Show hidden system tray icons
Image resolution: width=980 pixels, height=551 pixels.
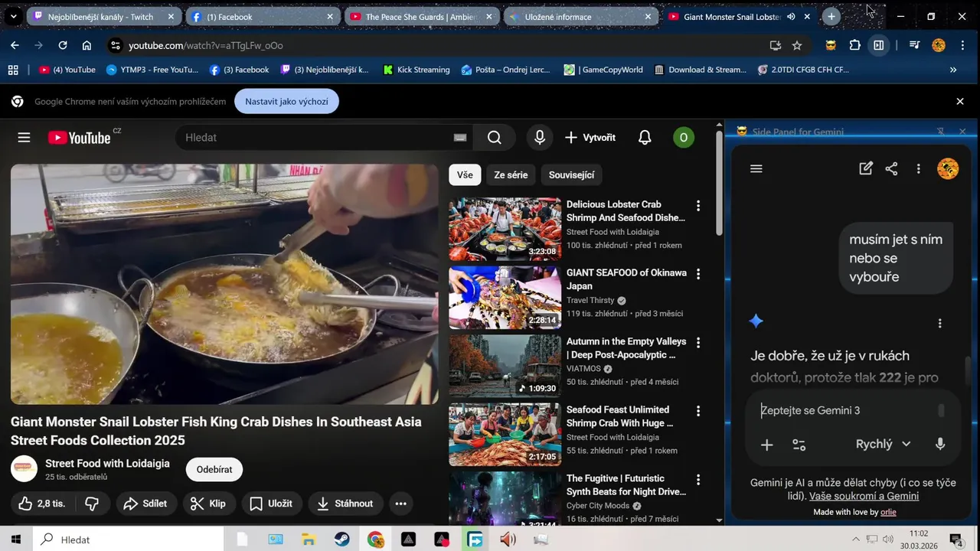tap(856, 540)
